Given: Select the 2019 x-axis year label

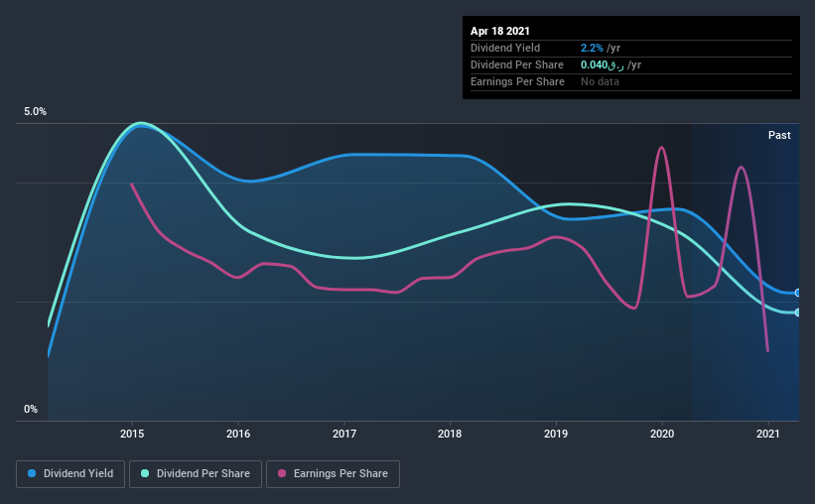Looking at the screenshot, I should [556, 434].
